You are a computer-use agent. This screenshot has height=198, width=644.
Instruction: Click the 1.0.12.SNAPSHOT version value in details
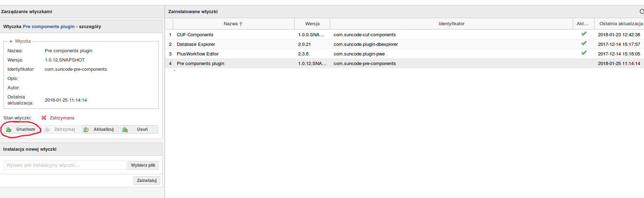point(65,60)
